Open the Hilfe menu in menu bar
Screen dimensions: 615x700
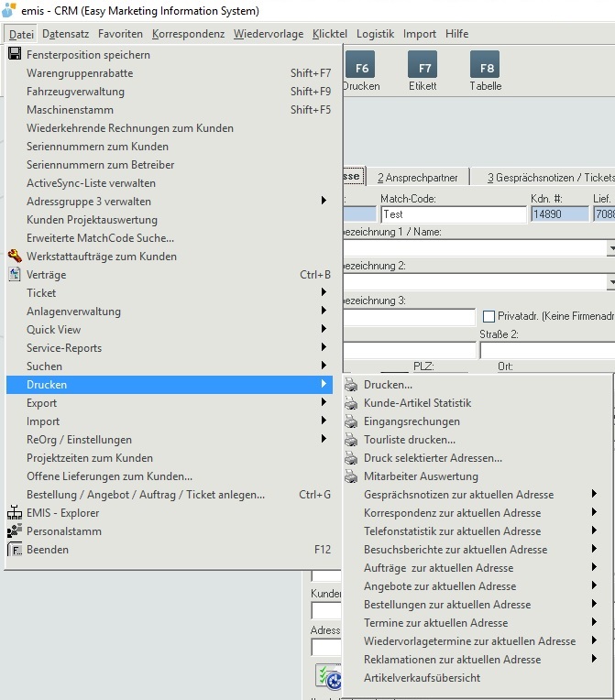(x=456, y=34)
